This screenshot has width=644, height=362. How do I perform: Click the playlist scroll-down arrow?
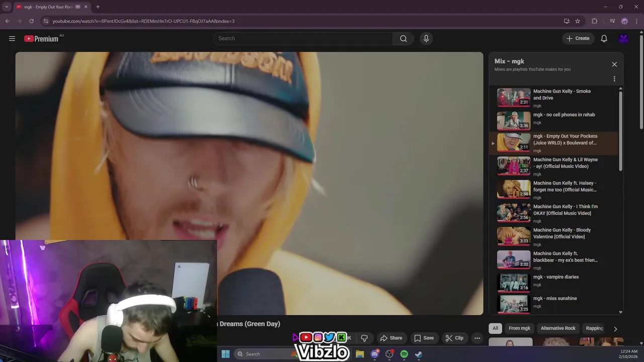(x=620, y=312)
